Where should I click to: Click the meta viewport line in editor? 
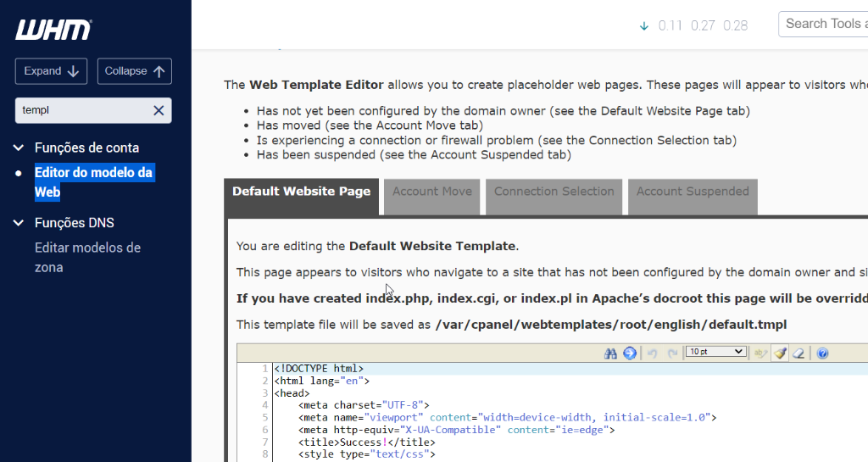[x=507, y=417]
